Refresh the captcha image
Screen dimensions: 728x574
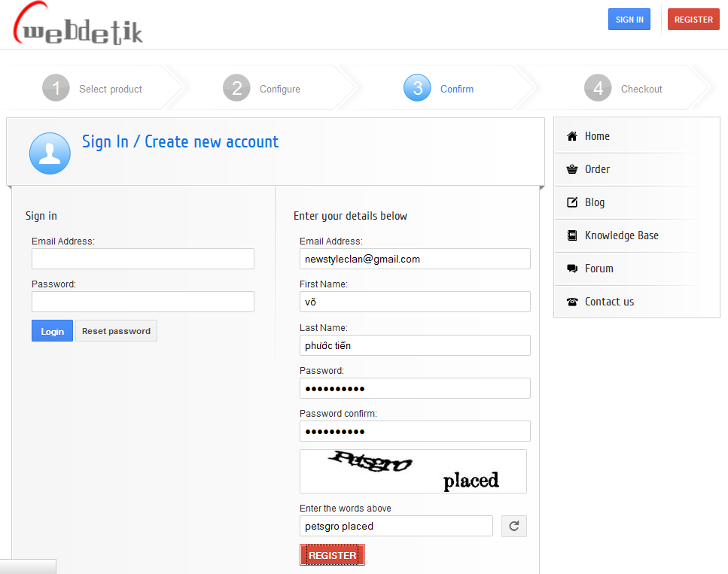(514, 527)
